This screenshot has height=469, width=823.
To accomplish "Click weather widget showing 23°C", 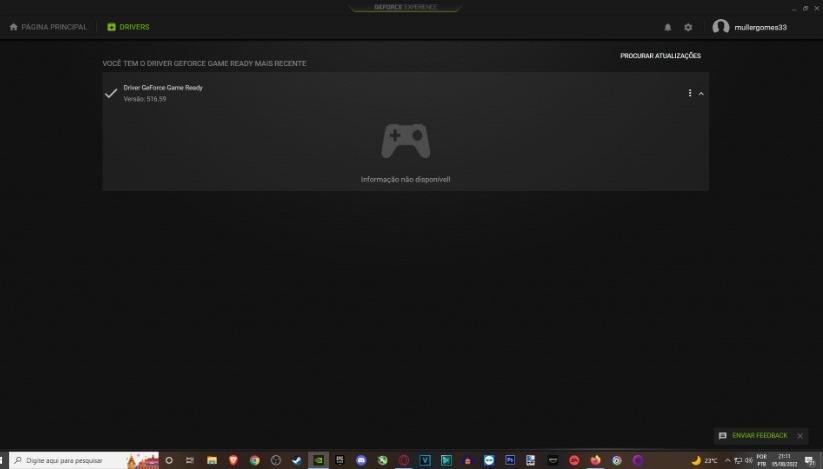I will click(704, 461).
